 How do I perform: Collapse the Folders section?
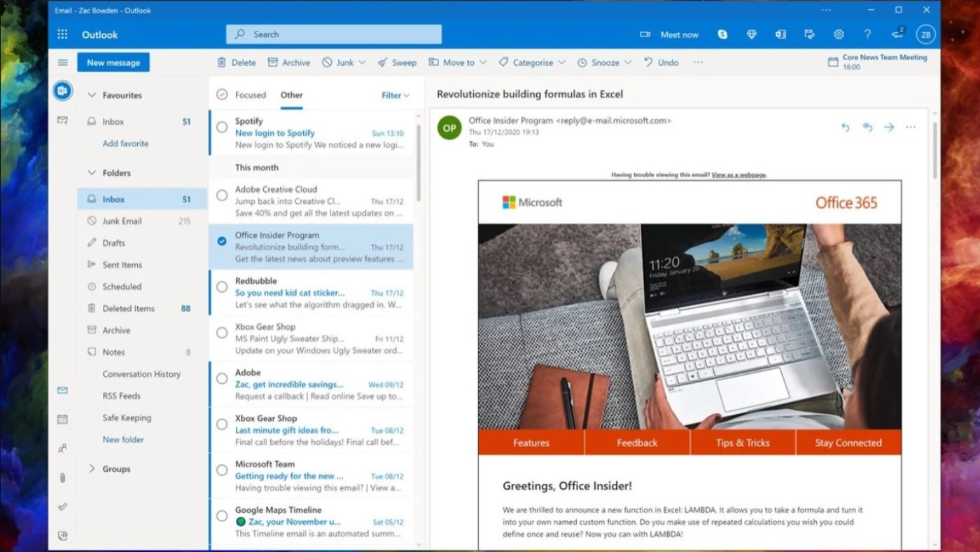point(92,173)
